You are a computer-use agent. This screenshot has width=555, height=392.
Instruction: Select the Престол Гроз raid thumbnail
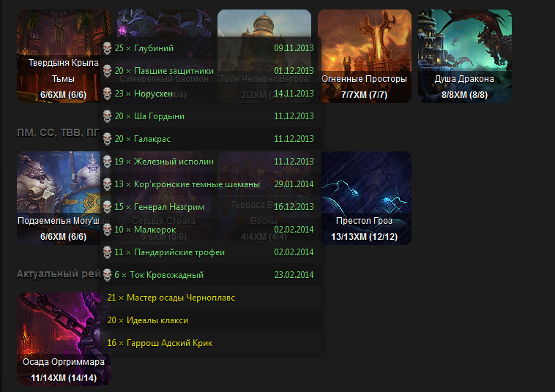coord(366,198)
